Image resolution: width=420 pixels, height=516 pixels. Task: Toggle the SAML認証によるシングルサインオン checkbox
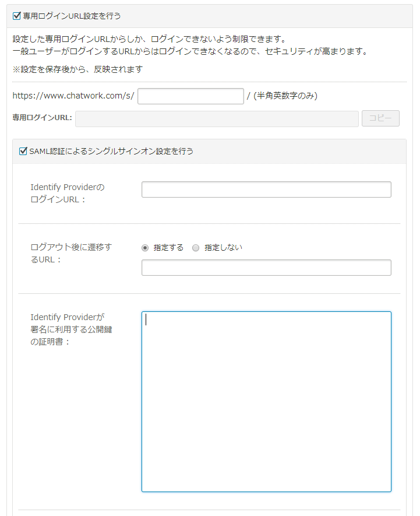pos(23,152)
